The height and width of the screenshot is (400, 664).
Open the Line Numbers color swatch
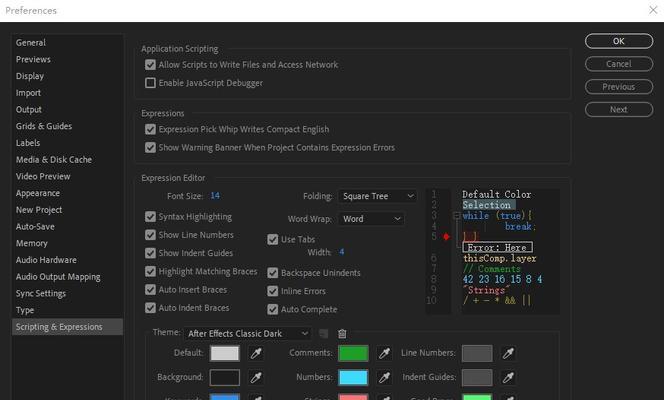[x=477, y=353]
